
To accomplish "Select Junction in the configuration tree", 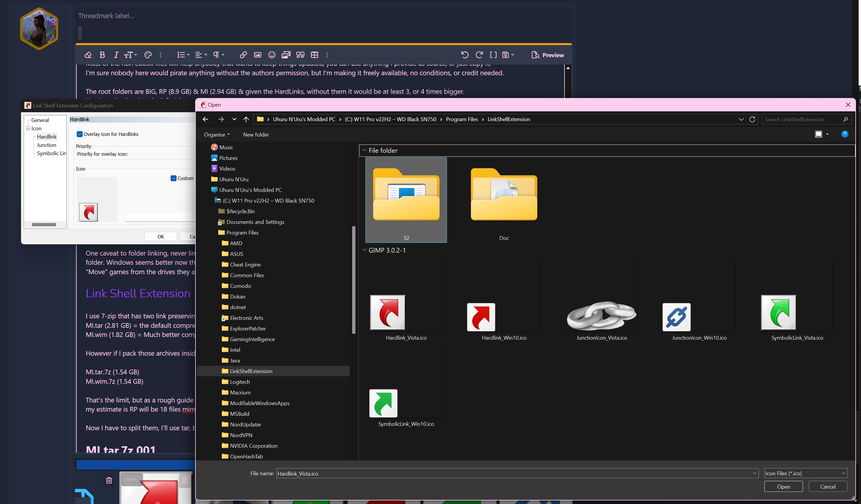I will pos(47,145).
